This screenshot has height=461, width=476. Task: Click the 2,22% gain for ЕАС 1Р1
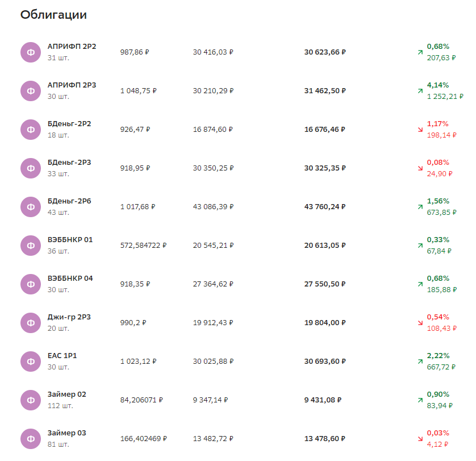tap(438, 356)
